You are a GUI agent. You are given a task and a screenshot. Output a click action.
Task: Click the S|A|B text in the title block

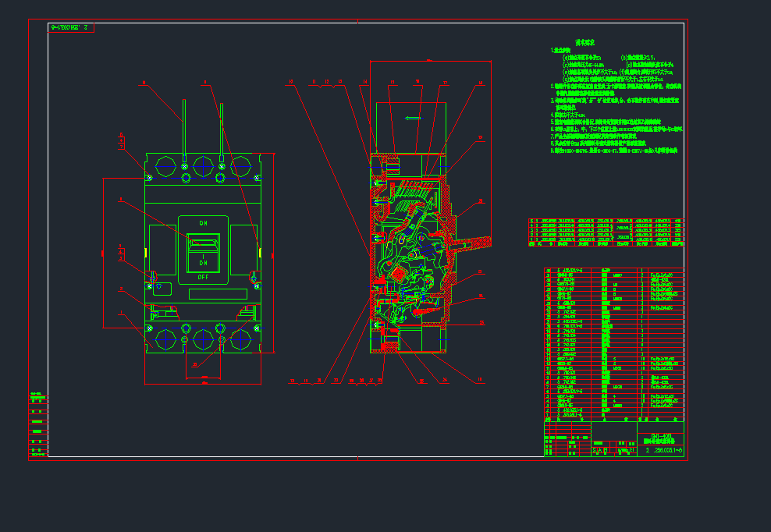click(x=600, y=450)
